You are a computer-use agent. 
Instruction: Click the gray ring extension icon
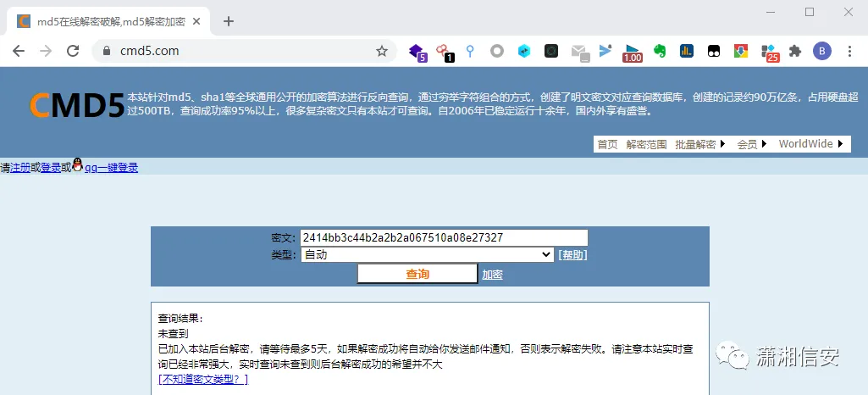pos(497,52)
